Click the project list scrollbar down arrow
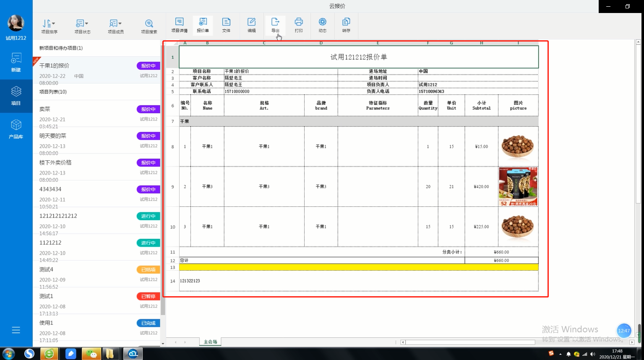The width and height of the screenshot is (644, 360). [x=163, y=344]
